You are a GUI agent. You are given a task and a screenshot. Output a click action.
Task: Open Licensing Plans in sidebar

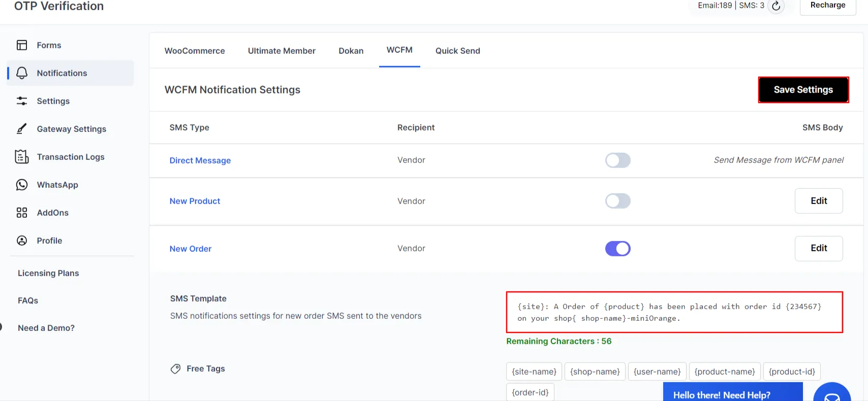(x=48, y=273)
